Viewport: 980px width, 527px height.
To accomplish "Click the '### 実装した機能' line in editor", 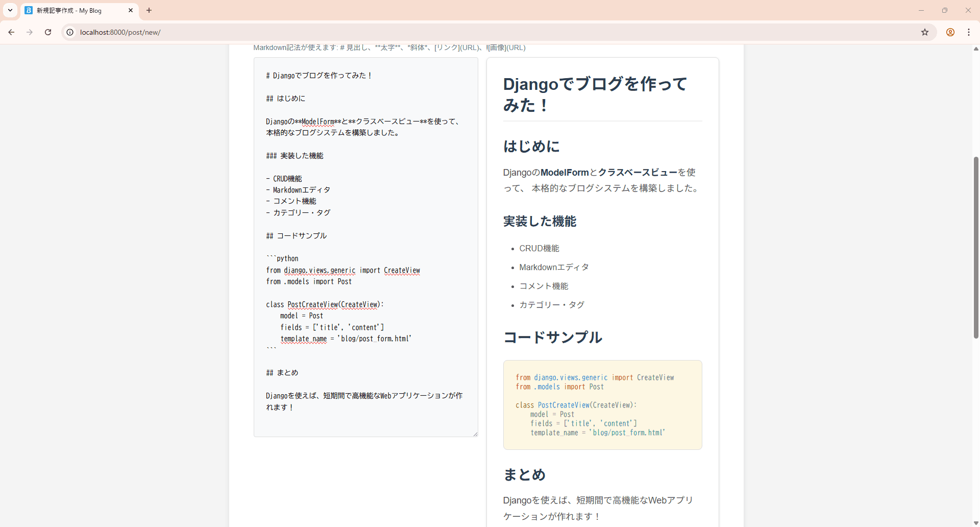I will point(295,156).
